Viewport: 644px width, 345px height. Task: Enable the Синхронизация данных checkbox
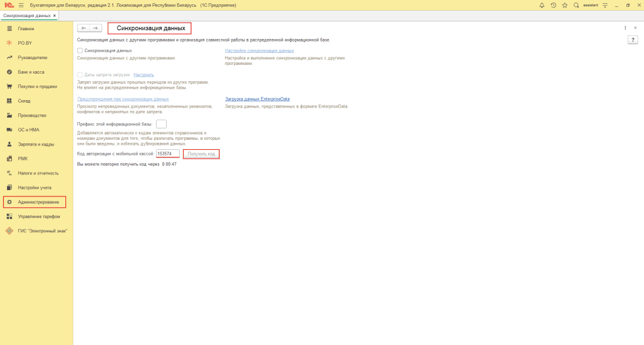[x=80, y=50]
